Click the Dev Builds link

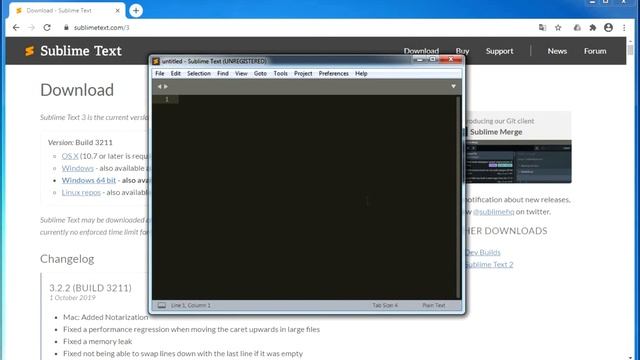pyautogui.click(x=483, y=252)
